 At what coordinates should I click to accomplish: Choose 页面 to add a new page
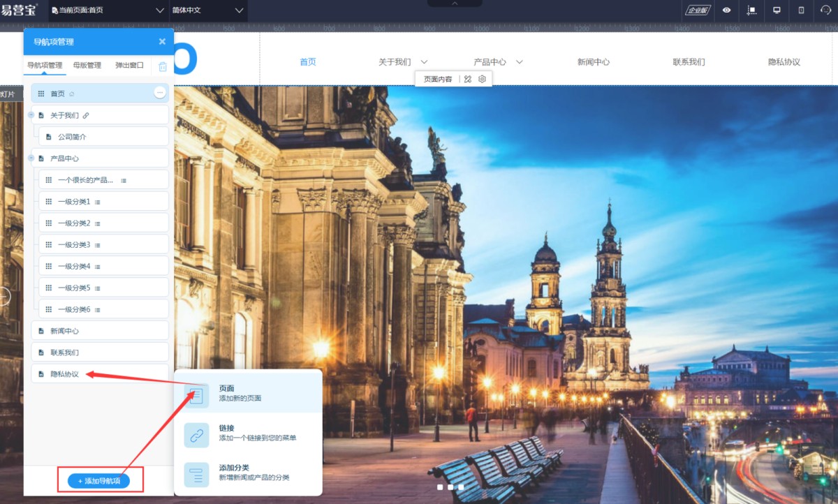[x=248, y=393]
